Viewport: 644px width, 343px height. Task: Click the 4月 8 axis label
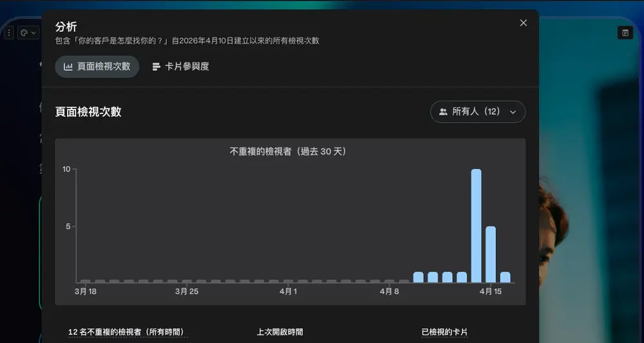[389, 291]
